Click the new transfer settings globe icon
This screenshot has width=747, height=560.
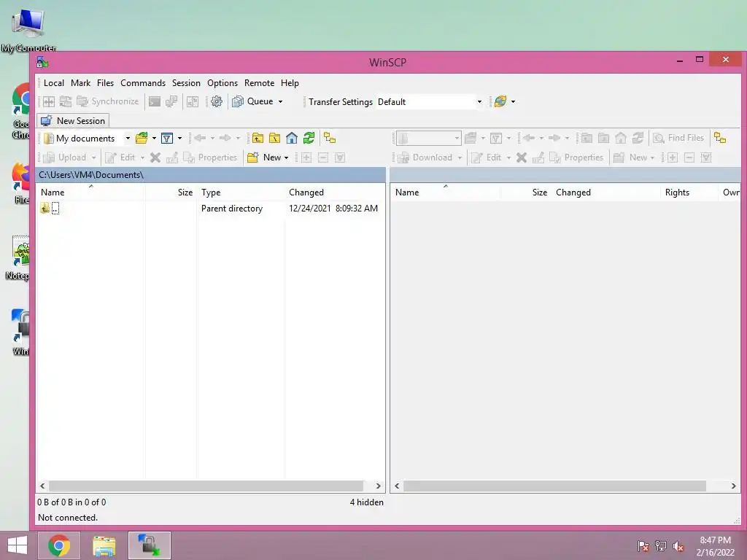click(500, 101)
